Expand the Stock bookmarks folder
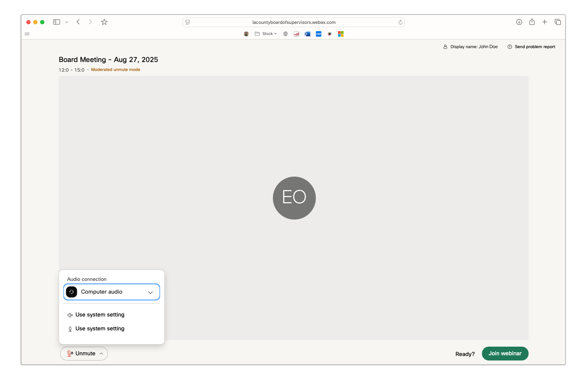Viewport: 587px width, 392px height. [x=266, y=34]
